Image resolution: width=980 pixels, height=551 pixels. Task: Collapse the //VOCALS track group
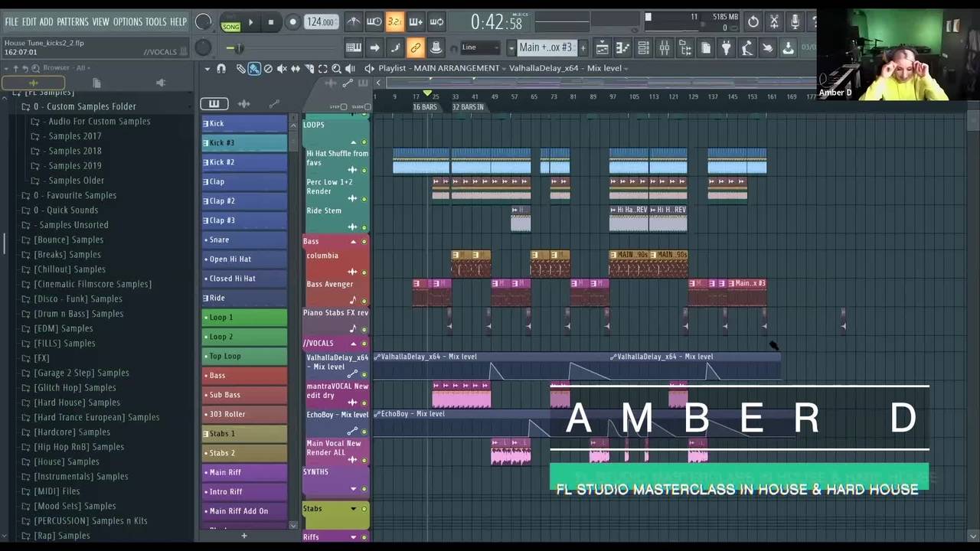354,344
